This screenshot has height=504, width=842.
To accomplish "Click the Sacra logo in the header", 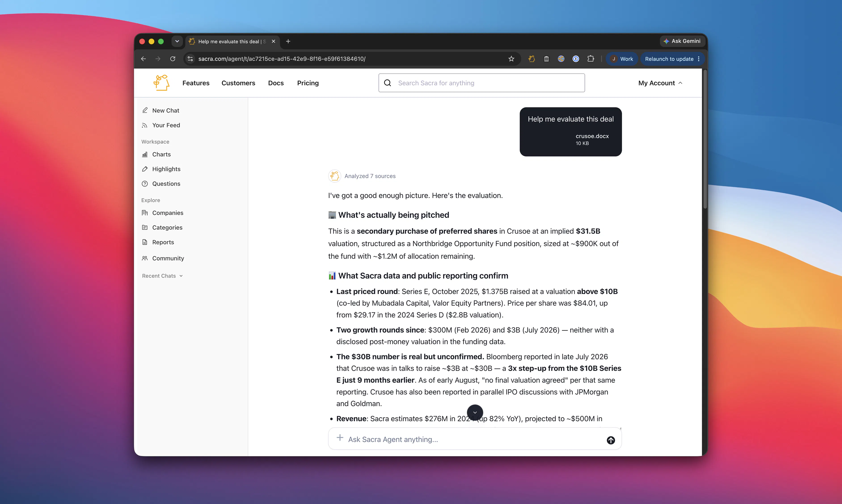I will point(161,83).
